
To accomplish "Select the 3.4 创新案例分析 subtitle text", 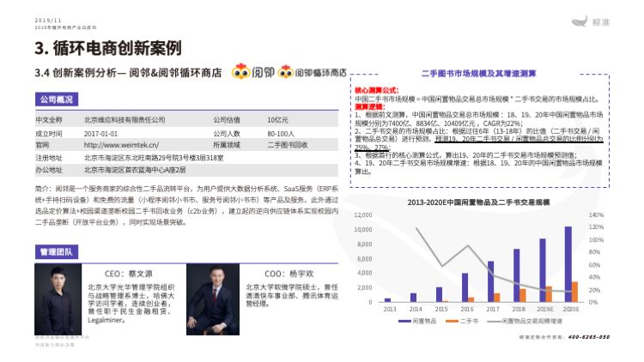I will tap(128, 73).
